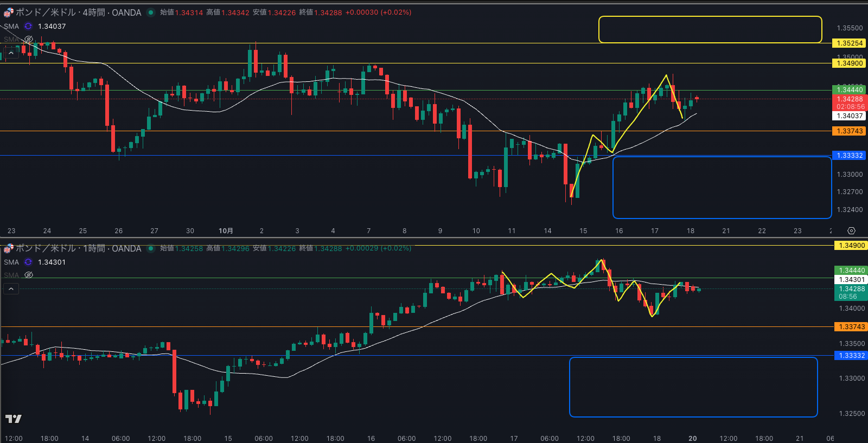The height and width of the screenshot is (443, 868).
Task: Select the green 1.34440 label in the 1時間 chart
Action: pyautogui.click(x=851, y=271)
